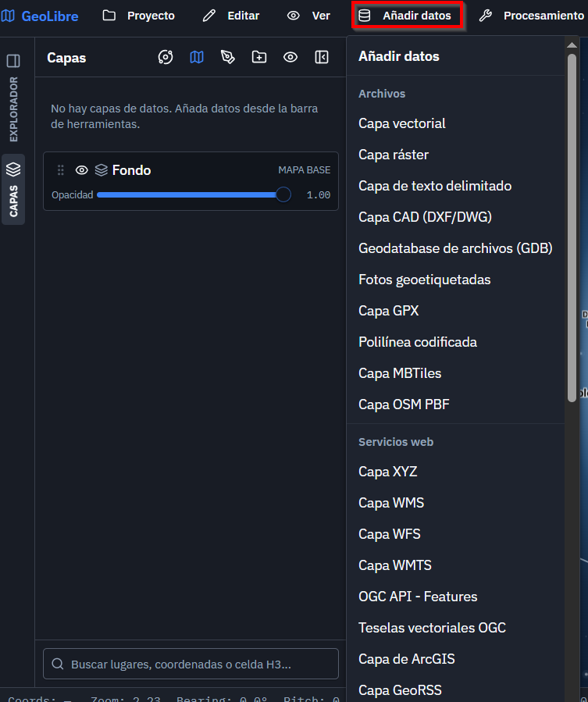This screenshot has width=588, height=702.
Task: Click the GeoLibre map logo icon
Action: click(x=8, y=16)
